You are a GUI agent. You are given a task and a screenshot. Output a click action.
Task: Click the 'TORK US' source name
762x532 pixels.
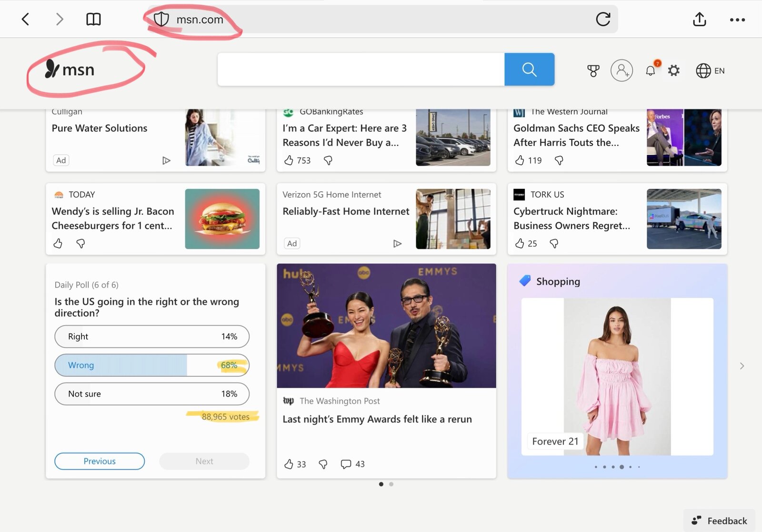pyautogui.click(x=547, y=195)
